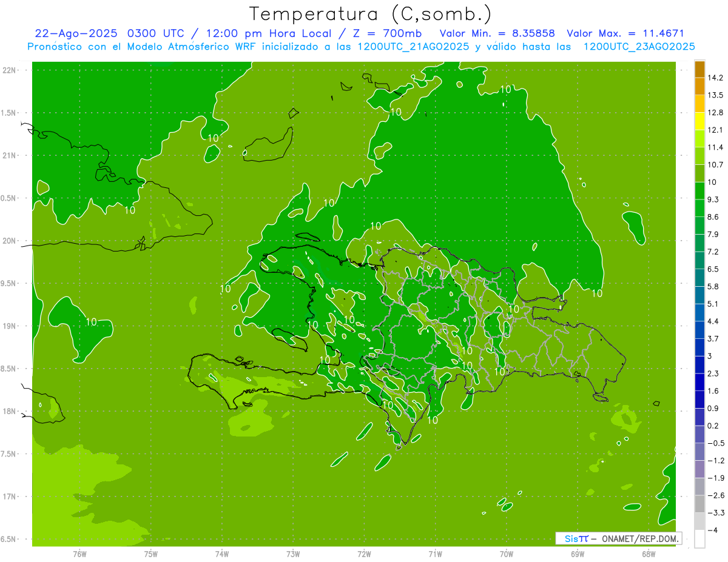Pick the yellow swatch between 12.8 and 12.1
Screen dimensions: 728x562
click(699, 121)
